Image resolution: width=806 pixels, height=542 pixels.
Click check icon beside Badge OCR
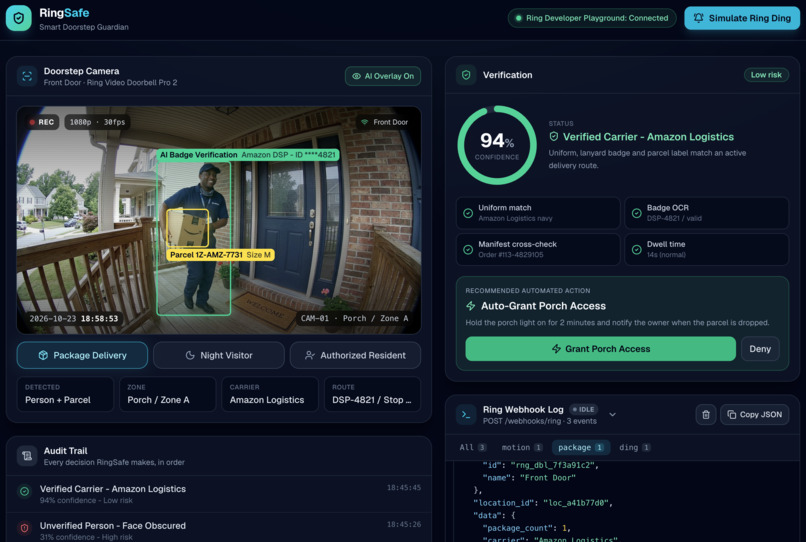pyautogui.click(x=636, y=213)
